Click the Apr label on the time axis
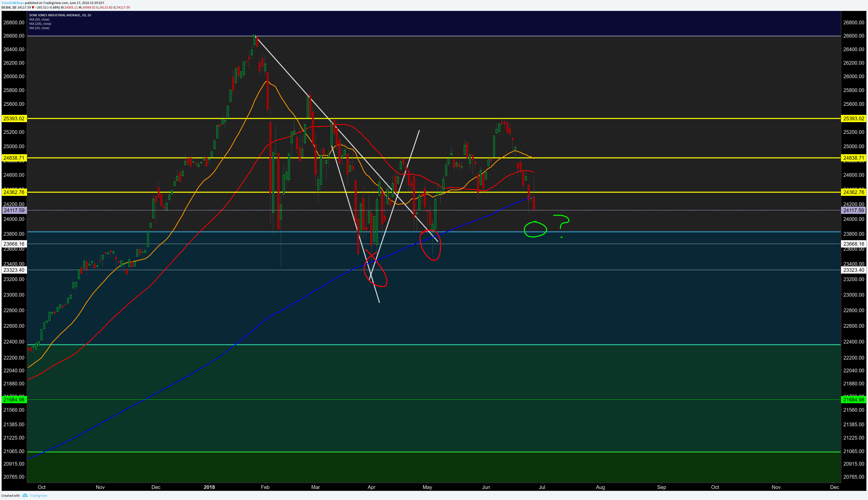This screenshot has height=500, width=868. [372, 487]
